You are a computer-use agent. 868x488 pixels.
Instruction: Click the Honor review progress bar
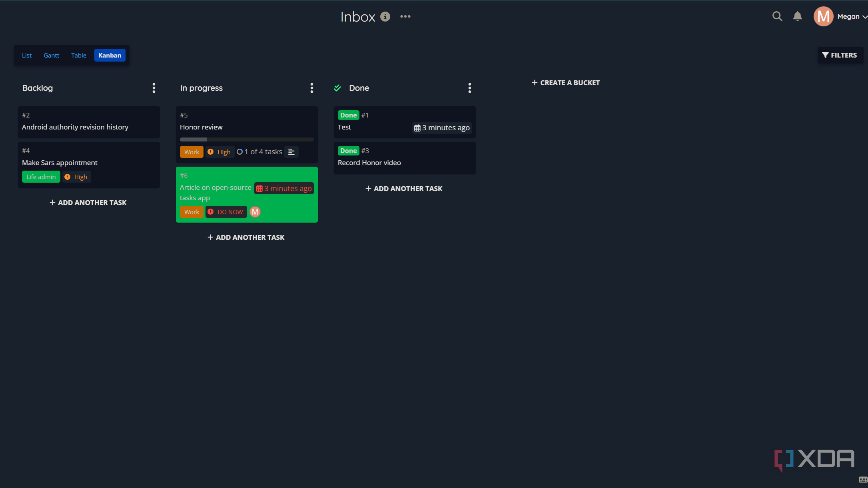coord(246,139)
